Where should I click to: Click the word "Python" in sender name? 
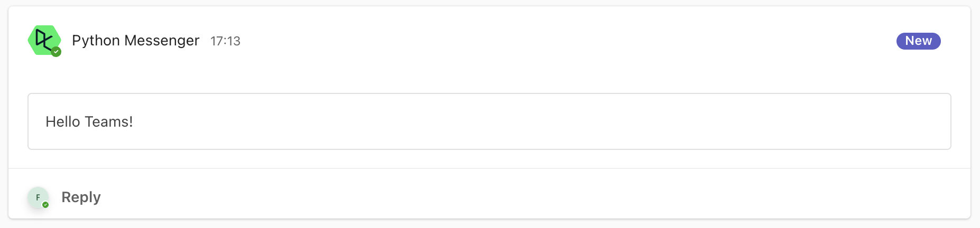coord(96,41)
